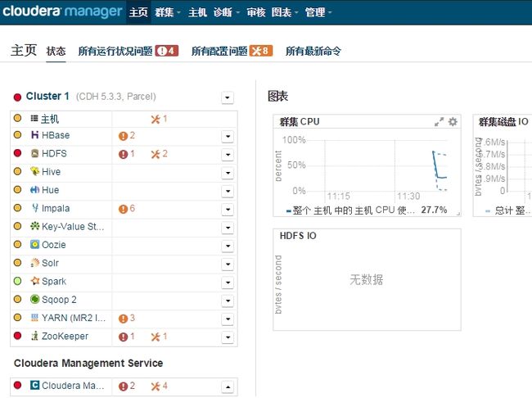Click the Solr service icon
This screenshot has height=398, width=532.
(x=34, y=263)
